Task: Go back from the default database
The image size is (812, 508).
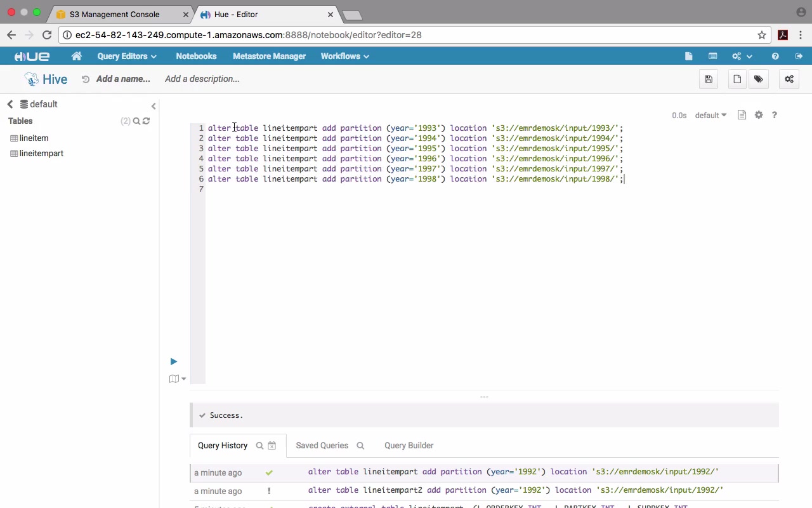Action: click(10, 104)
